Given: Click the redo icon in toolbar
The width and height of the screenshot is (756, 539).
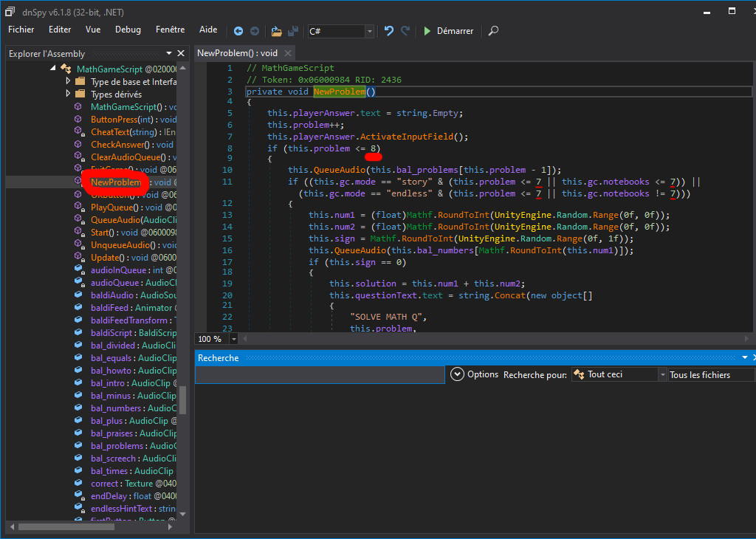Looking at the screenshot, I should click(x=405, y=31).
